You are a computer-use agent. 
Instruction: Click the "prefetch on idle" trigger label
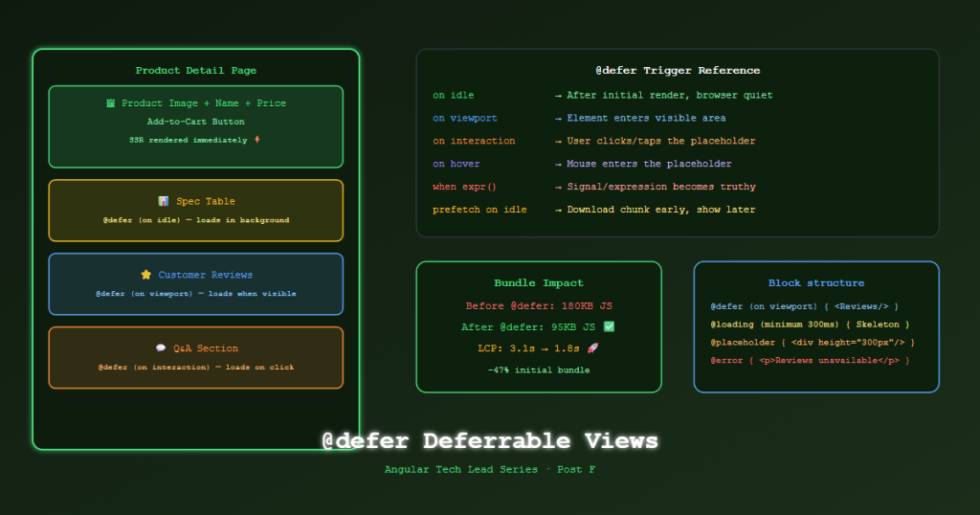click(479, 210)
